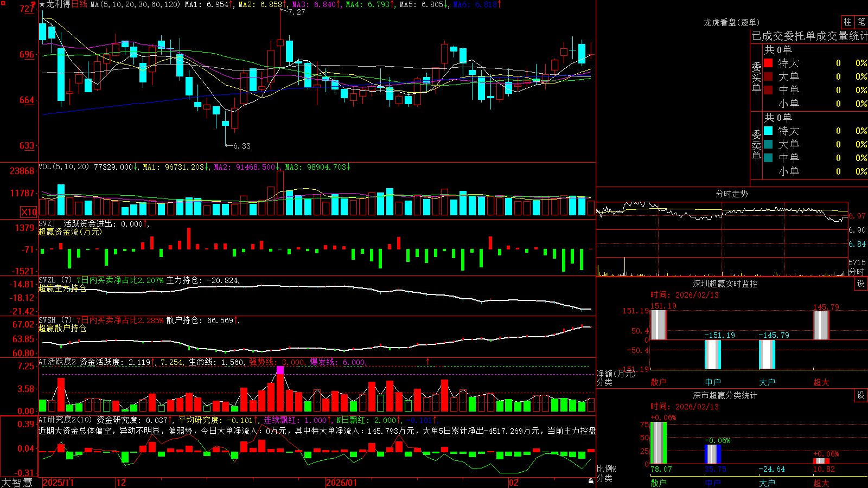Click the magenta bar in AI活跃度2 chart
This screenshot has height=488, width=868.
pyautogui.click(x=280, y=370)
